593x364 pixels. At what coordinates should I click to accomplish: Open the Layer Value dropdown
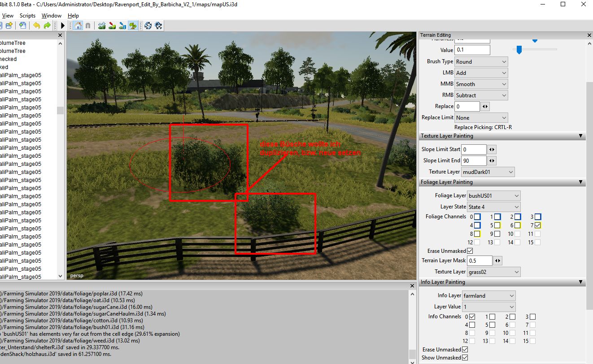pos(488,307)
